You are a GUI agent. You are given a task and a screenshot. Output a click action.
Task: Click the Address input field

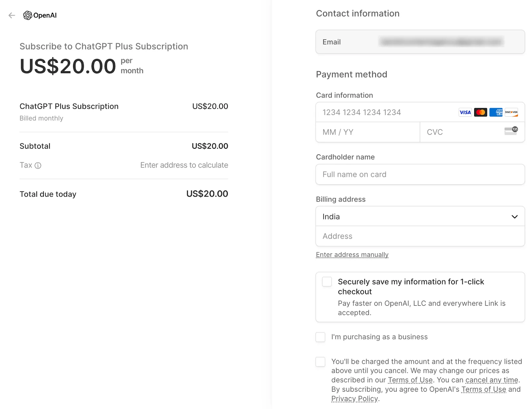coord(420,236)
